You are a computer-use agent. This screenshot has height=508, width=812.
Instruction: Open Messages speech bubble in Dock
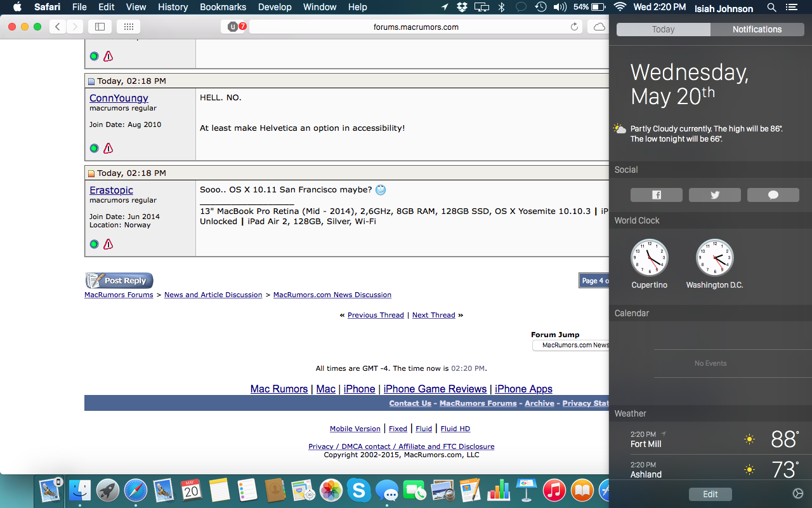[386, 490]
